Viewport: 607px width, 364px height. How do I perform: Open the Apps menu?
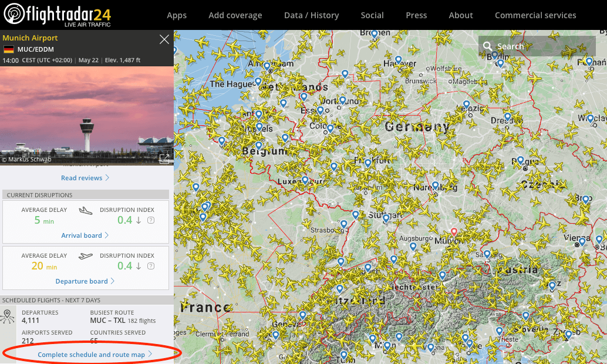(x=177, y=15)
